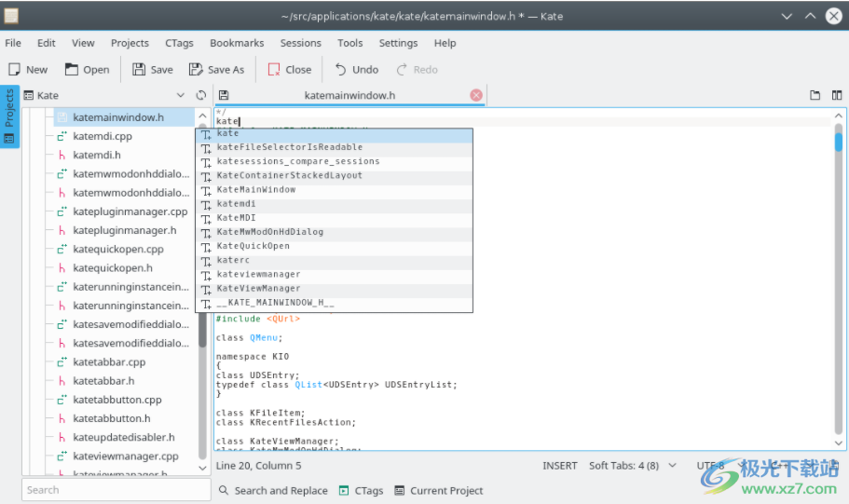
Task: Reload the project with the refresh icon
Action: [201, 95]
